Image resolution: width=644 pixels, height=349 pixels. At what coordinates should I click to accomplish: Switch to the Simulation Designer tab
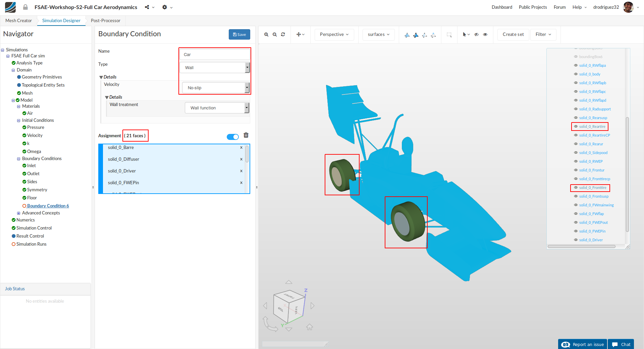coord(61,20)
